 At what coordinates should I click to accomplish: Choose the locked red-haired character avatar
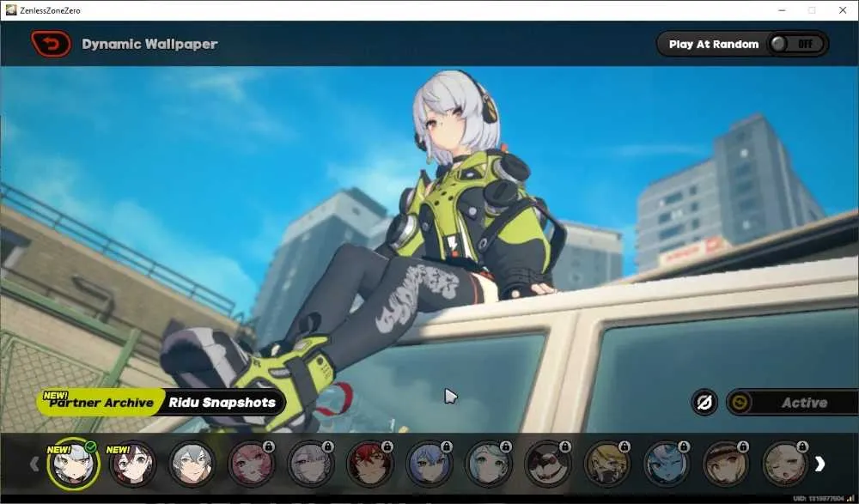click(369, 464)
